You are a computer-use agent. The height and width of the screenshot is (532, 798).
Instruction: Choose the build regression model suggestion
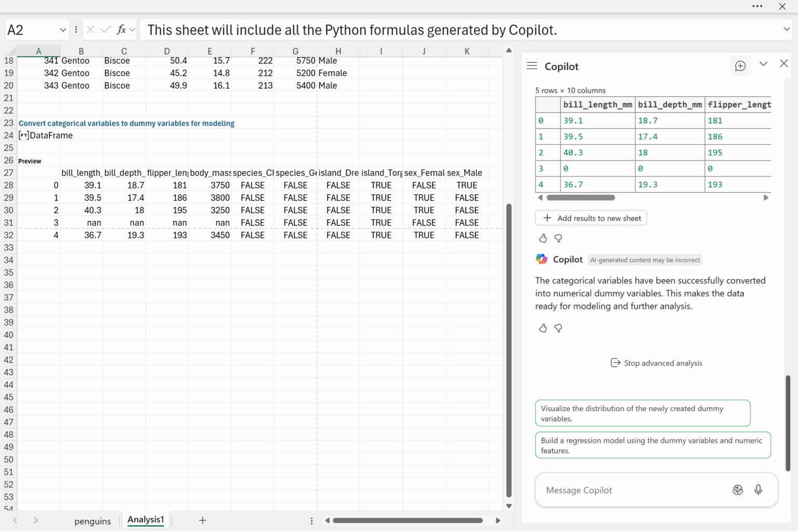tap(653, 445)
